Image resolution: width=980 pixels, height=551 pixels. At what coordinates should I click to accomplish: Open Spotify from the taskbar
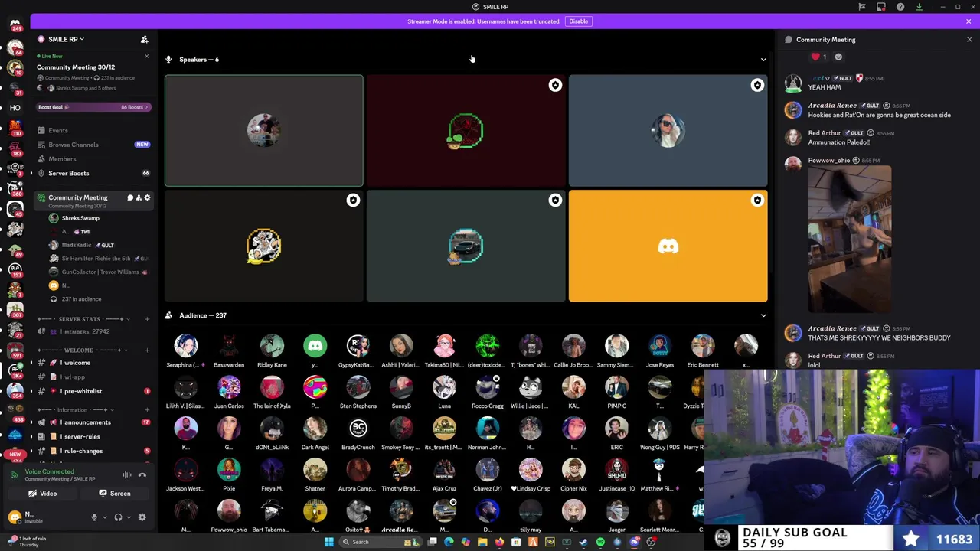[600, 542]
